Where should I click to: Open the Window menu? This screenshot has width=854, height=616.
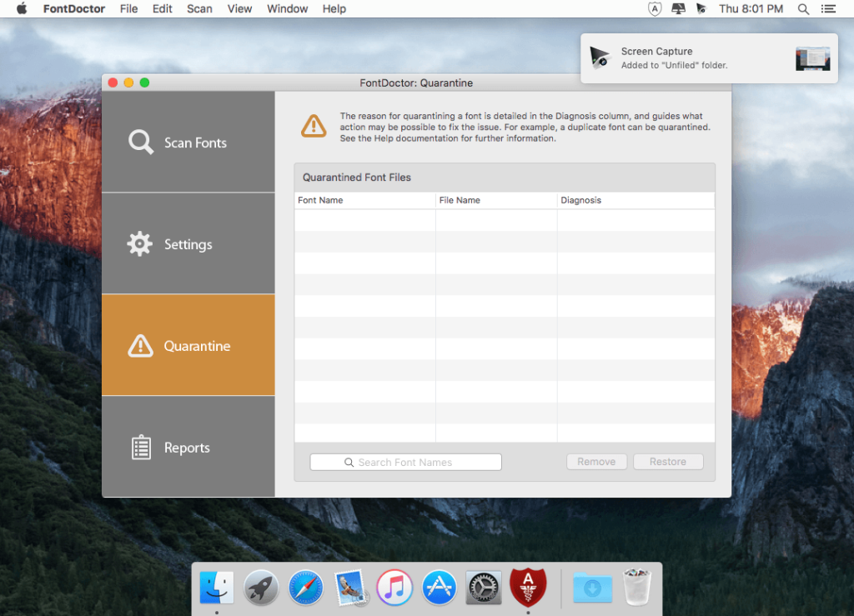coord(287,8)
